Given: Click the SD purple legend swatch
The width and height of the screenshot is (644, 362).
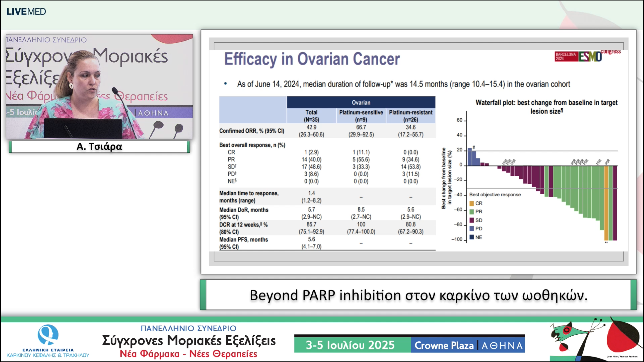Looking at the screenshot, I should point(472,220).
